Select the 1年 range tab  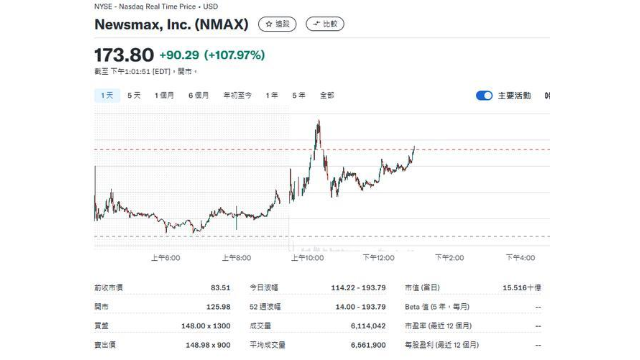point(272,96)
